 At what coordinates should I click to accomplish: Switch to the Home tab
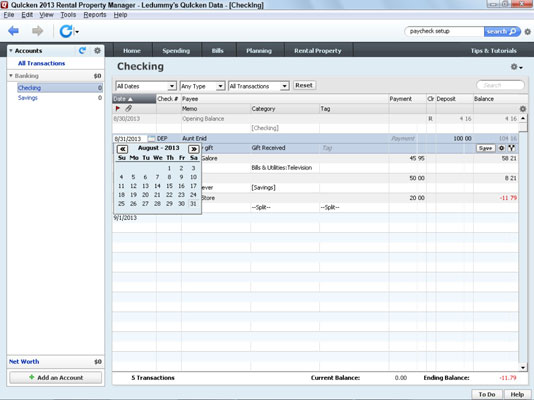point(132,51)
